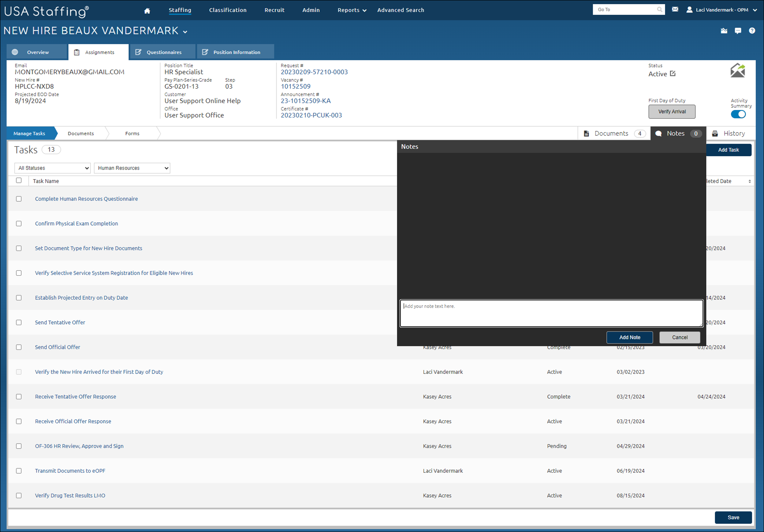This screenshot has width=764, height=532.
Task: Expand the Reports menu
Action: (x=352, y=10)
